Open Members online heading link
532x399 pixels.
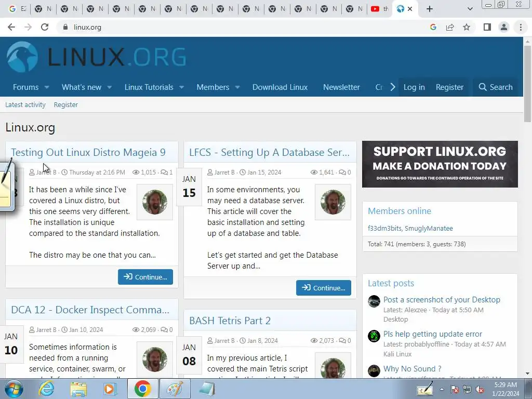pos(400,211)
